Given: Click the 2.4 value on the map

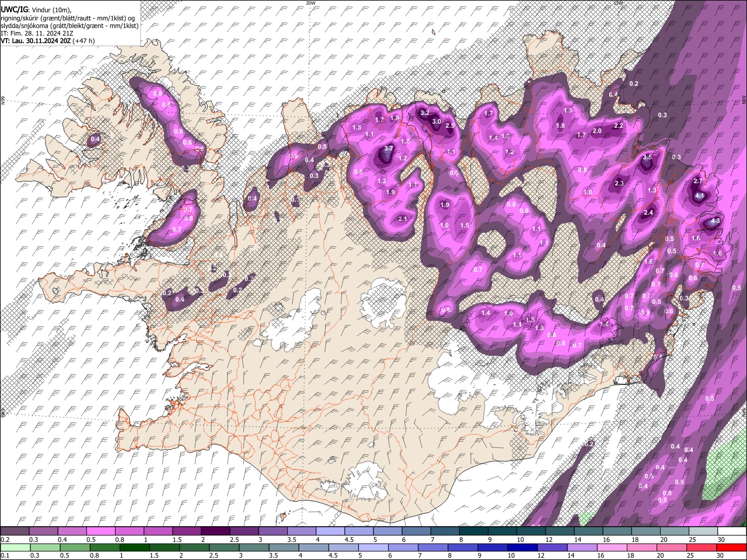Looking at the screenshot, I should [648, 213].
